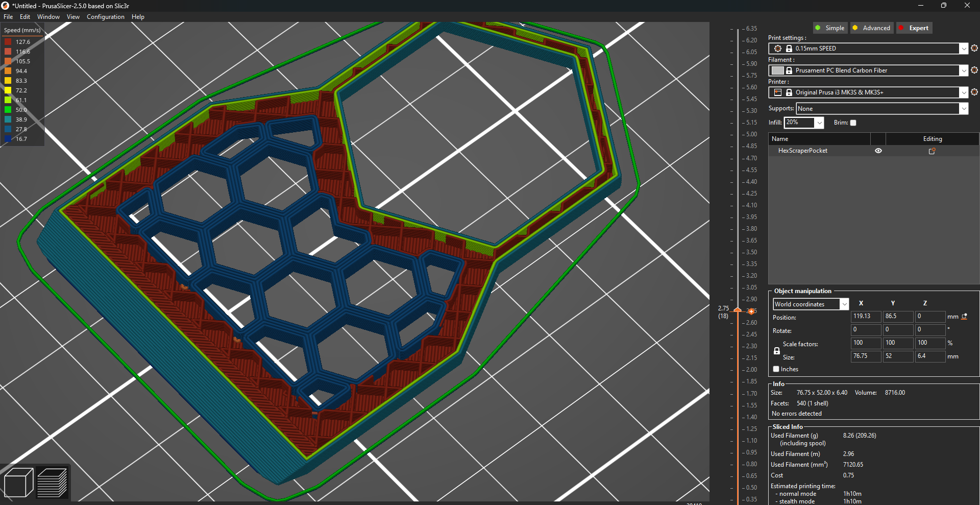Click the lock icon inside Print settings selector
The width and height of the screenshot is (980, 505).
[789, 48]
